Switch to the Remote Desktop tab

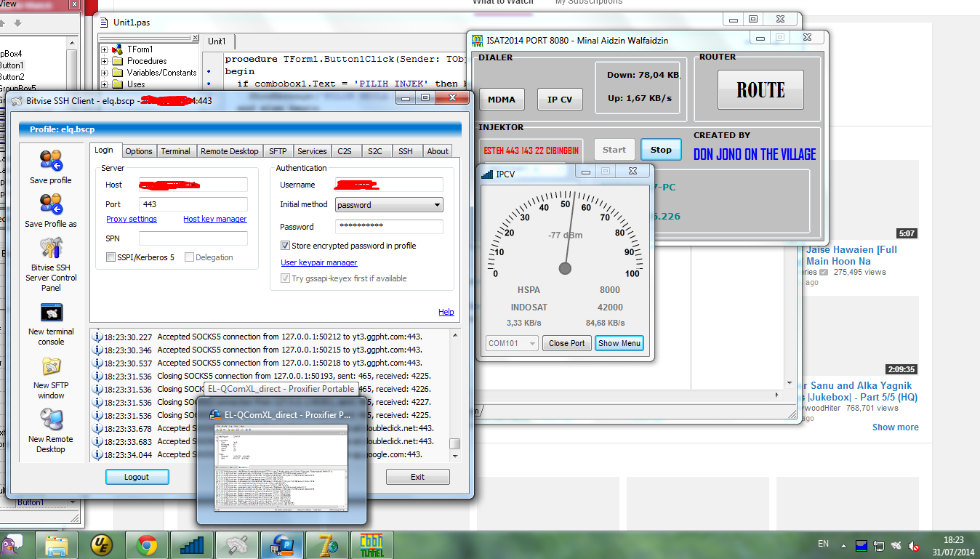pos(229,151)
